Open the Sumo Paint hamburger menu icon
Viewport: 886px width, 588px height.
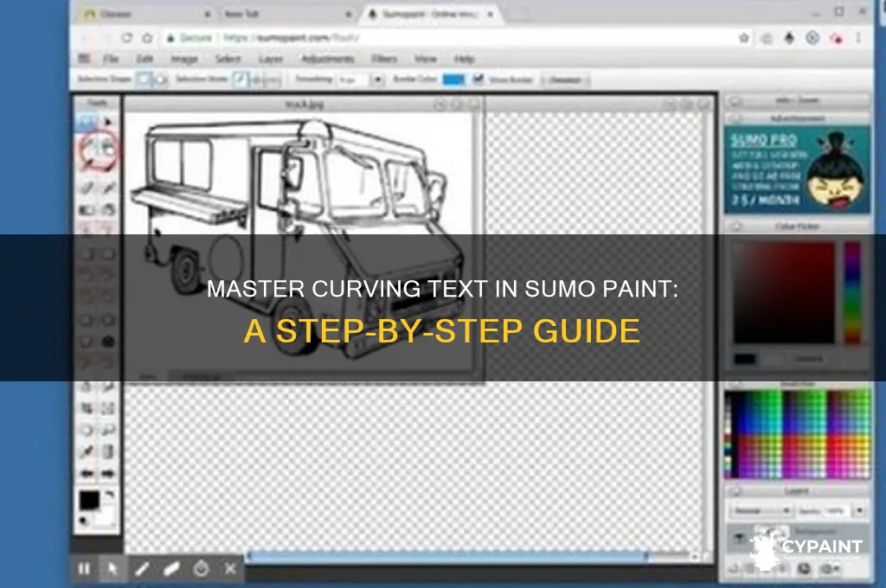84,58
